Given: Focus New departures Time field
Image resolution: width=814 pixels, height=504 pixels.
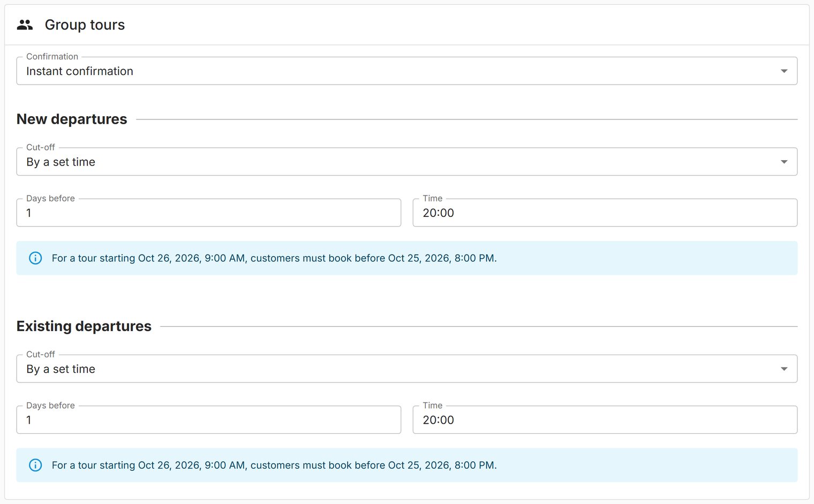Looking at the screenshot, I should [x=605, y=213].
